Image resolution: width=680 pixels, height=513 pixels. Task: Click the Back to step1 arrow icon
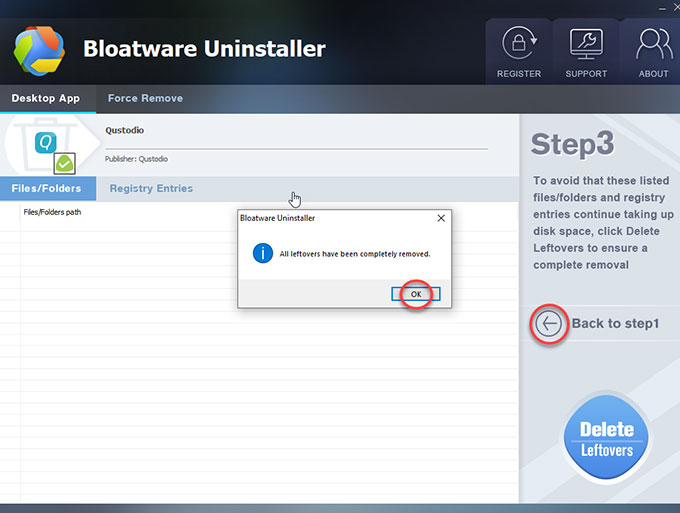pos(549,323)
